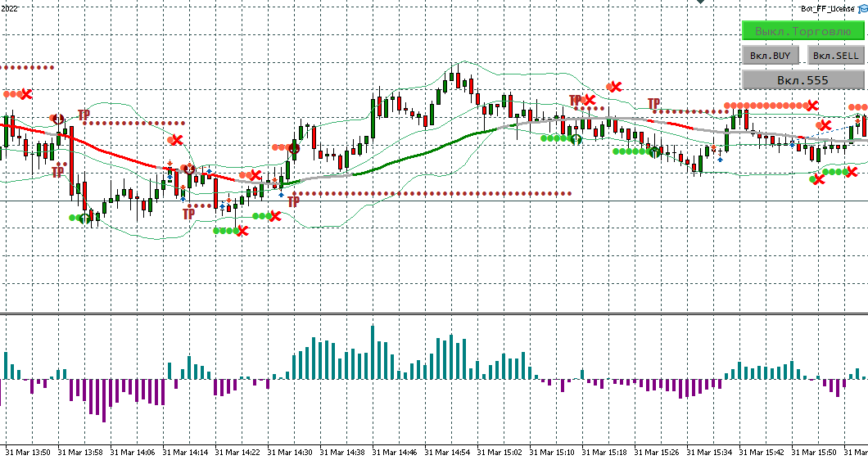Click the 31 Mar 15:10 time label
868x460 pixels.
pos(551,453)
